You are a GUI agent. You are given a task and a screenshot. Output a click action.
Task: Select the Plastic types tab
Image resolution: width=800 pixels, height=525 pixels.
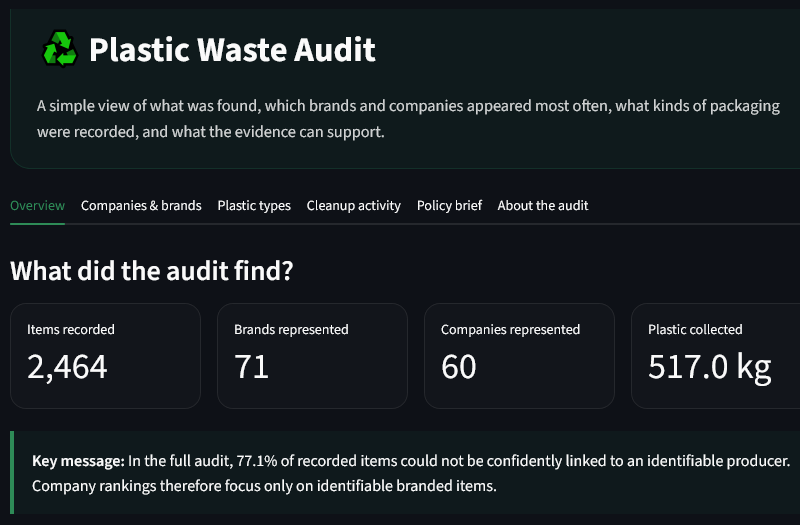point(254,206)
